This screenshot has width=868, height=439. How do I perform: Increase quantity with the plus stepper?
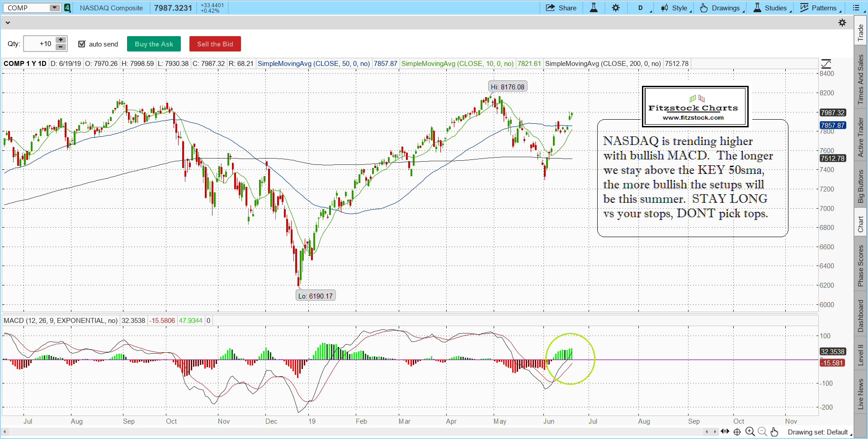click(x=61, y=40)
